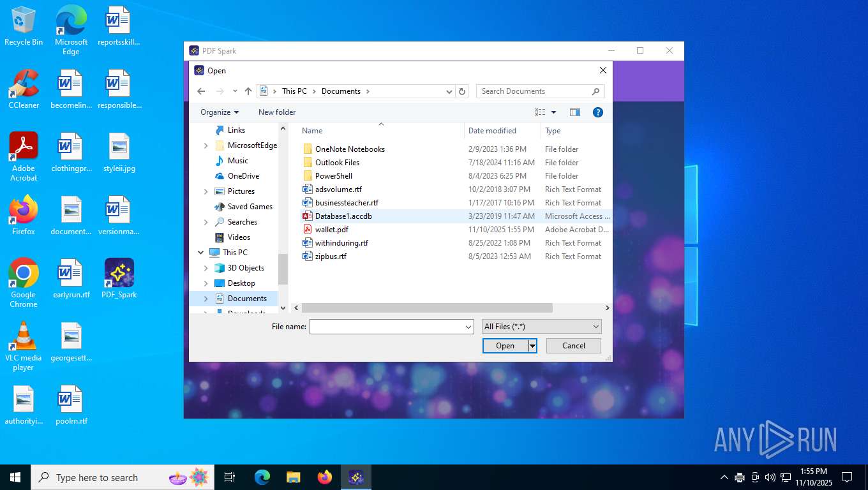The image size is (868, 490).
Task: Click the Cancel button
Action: pyautogui.click(x=574, y=346)
